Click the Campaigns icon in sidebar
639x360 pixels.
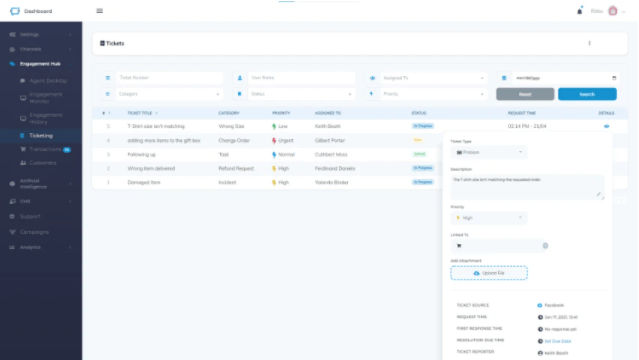coord(12,232)
